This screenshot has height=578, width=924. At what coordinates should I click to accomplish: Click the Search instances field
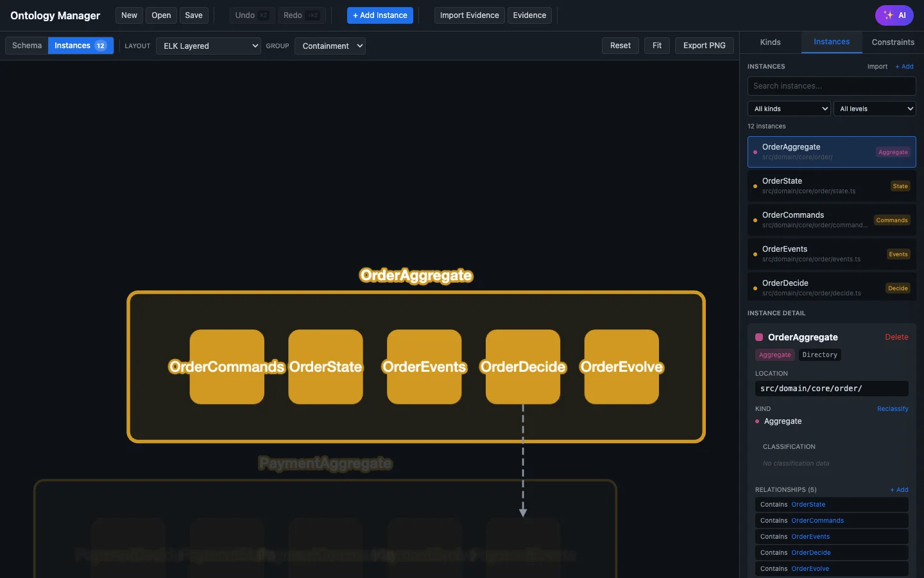pos(831,85)
